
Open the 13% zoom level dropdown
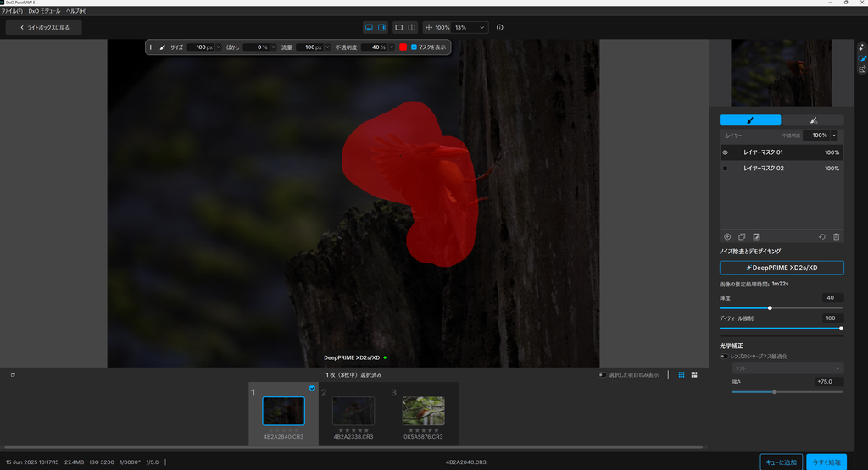click(x=482, y=28)
